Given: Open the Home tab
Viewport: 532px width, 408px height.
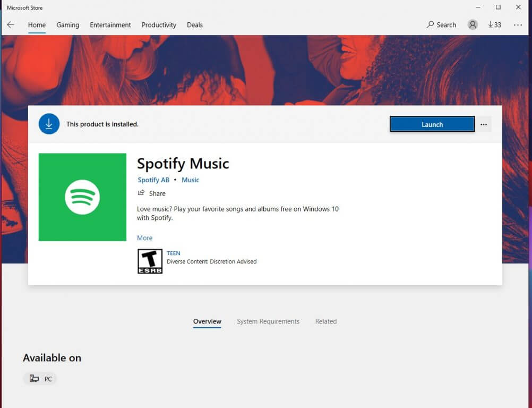Looking at the screenshot, I should 37,25.
